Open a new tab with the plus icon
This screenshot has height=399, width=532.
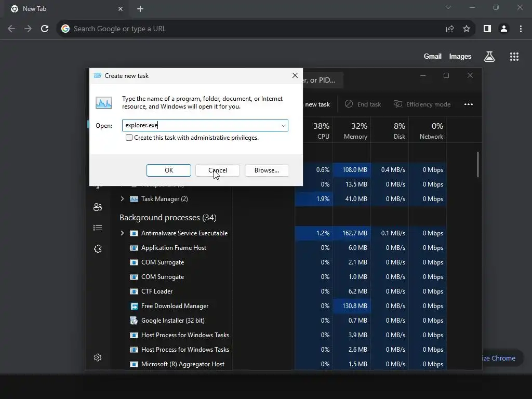tap(140, 9)
